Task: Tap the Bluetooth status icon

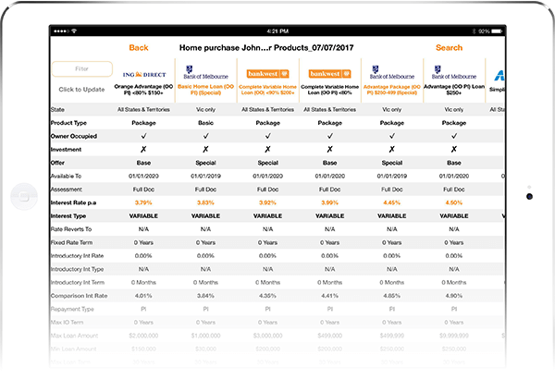Action: coord(474,31)
